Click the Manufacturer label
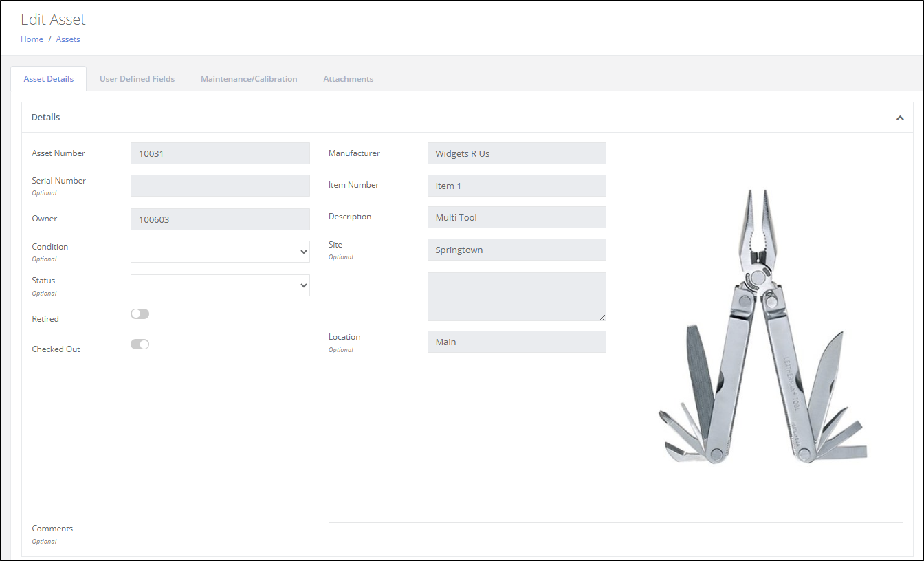Image resolution: width=924 pixels, height=561 pixels. point(354,153)
